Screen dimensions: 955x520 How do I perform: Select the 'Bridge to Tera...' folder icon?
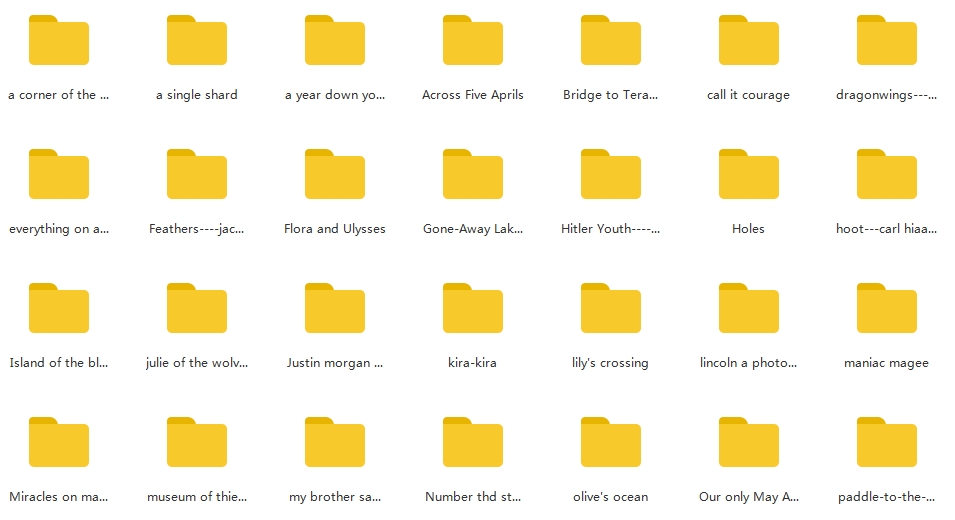point(611,40)
